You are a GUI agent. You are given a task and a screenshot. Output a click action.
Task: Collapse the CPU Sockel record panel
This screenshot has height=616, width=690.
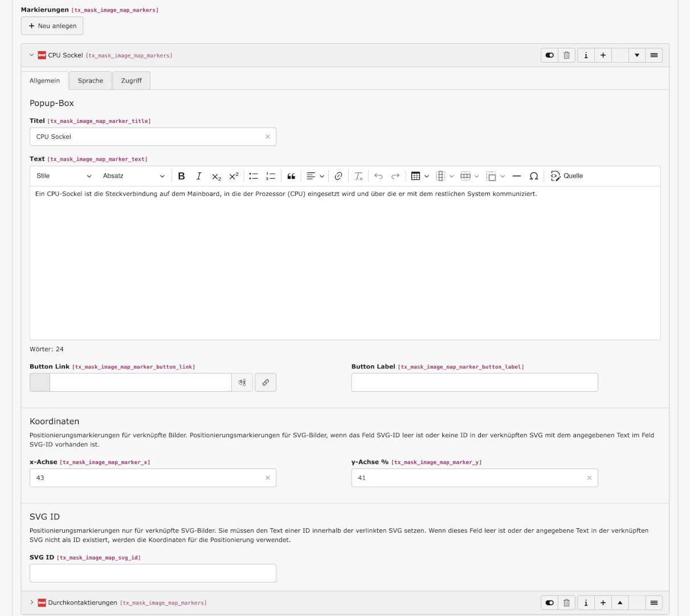click(x=31, y=55)
